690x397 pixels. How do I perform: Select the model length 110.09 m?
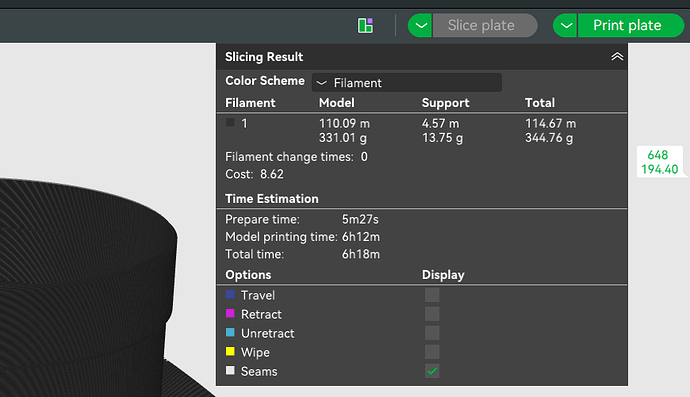coord(344,123)
